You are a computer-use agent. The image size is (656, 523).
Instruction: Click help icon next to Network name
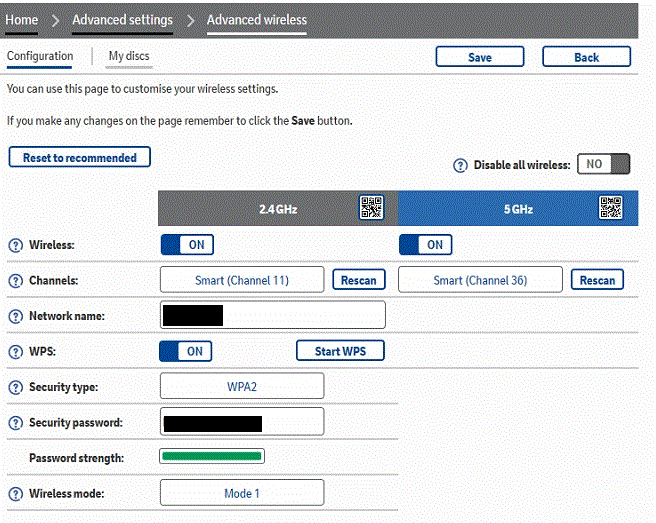click(x=15, y=316)
